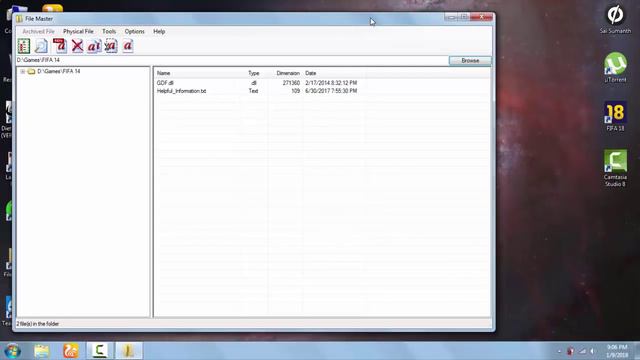This screenshot has width=640, height=360.
Task: Click the '2 file(s) in the folder' status text
Action: click(x=38, y=324)
